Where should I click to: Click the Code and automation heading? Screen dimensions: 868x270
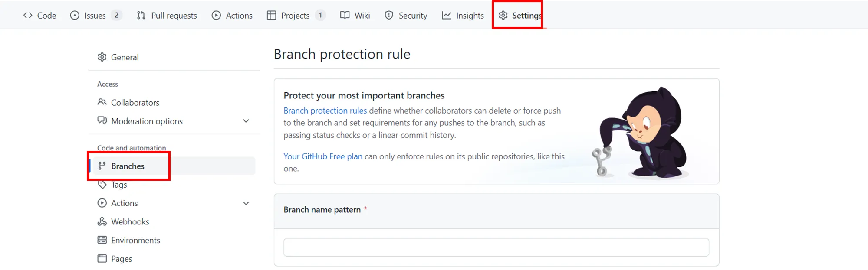click(x=132, y=148)
